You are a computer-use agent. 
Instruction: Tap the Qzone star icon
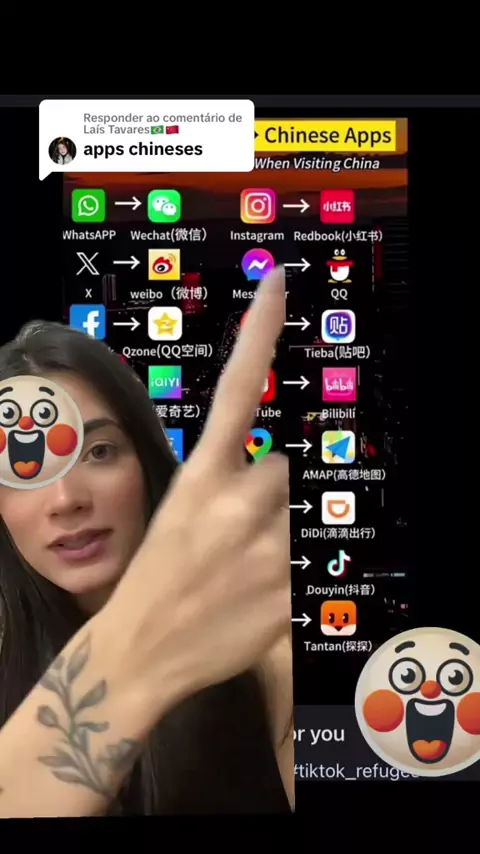(165, 324)
